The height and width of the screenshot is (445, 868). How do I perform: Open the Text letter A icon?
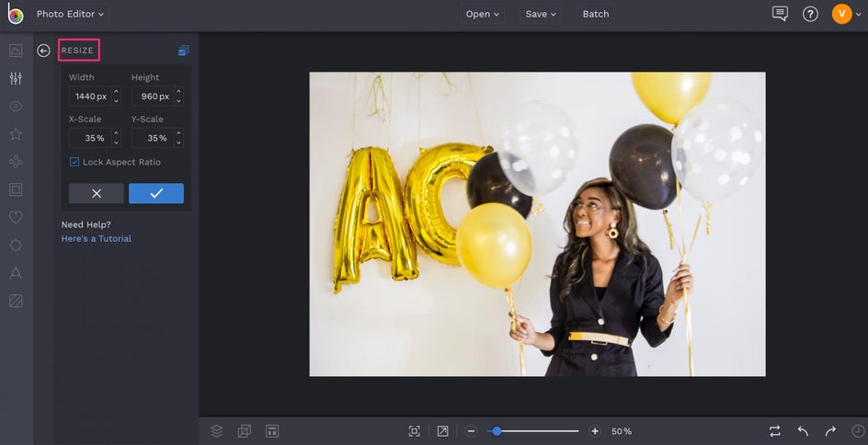click(16, 273)
